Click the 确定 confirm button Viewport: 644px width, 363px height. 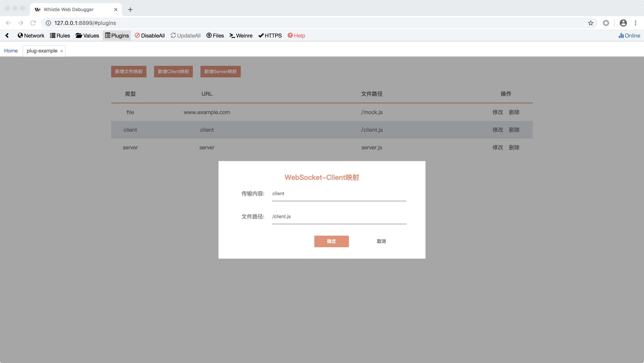331,241
